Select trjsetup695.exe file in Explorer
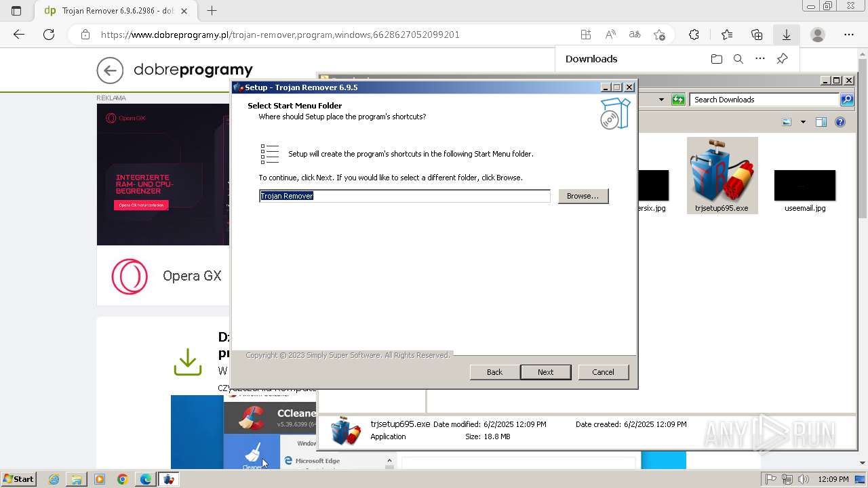Screen dimensions: 868x488 722,176
